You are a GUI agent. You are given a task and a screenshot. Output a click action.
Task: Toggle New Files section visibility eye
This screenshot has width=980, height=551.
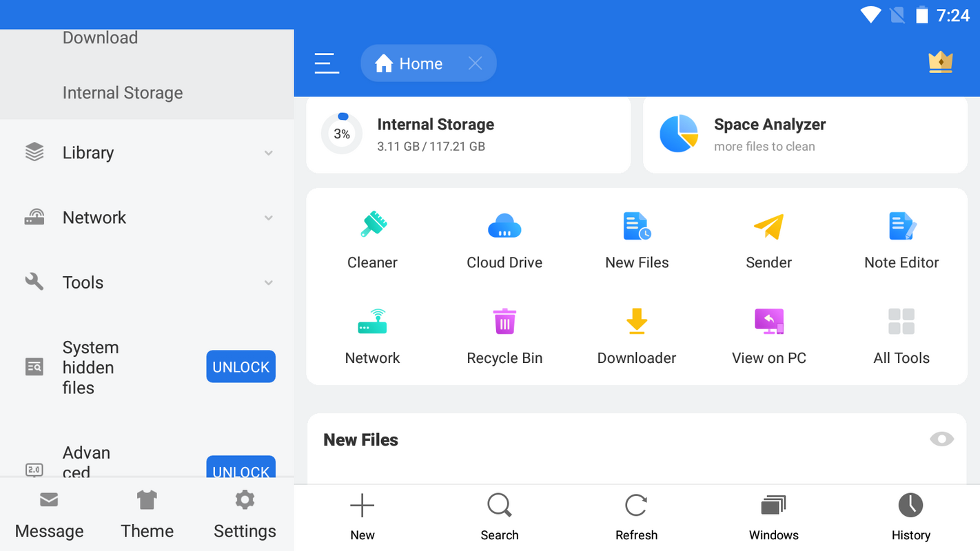point(941,439)
